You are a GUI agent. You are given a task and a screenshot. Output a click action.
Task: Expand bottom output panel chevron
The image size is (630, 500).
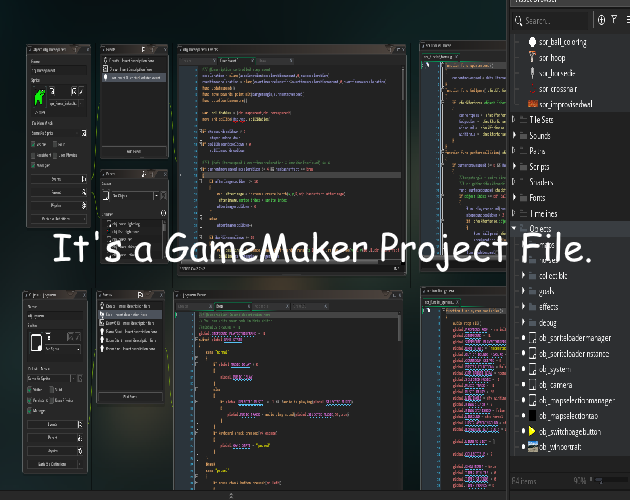tap(231, 496)
